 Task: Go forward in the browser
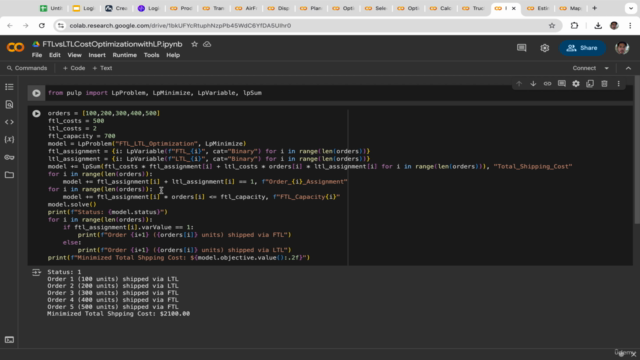tap(25, 25)
